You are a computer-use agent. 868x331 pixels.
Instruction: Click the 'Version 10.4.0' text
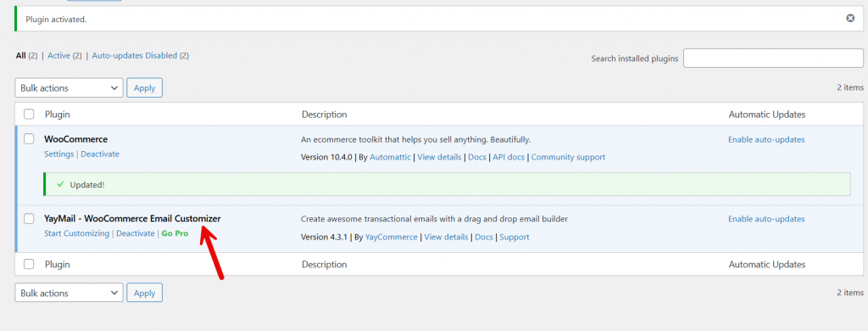click(326, 157)
